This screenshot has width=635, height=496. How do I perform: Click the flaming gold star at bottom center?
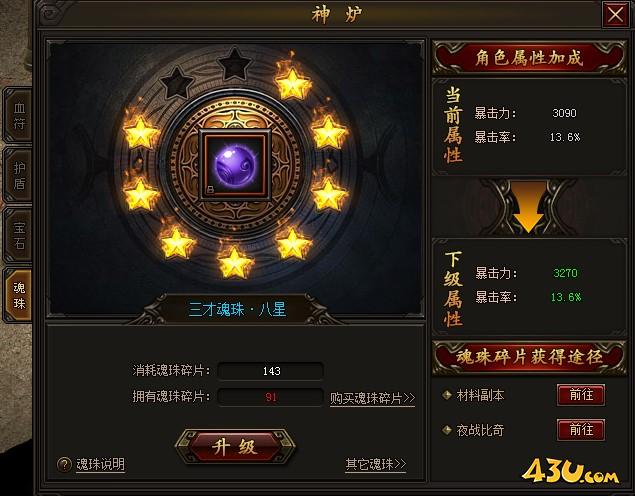(235, 261)
